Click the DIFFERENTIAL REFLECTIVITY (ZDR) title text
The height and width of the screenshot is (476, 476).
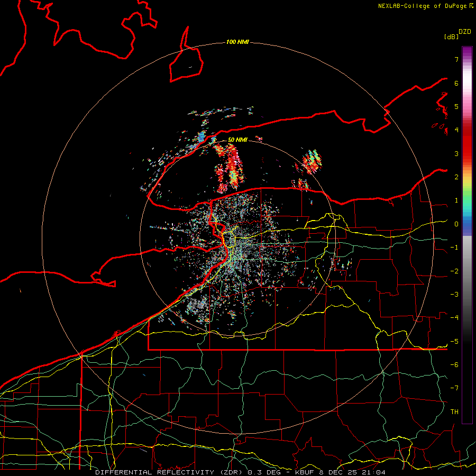pos(169,472)
